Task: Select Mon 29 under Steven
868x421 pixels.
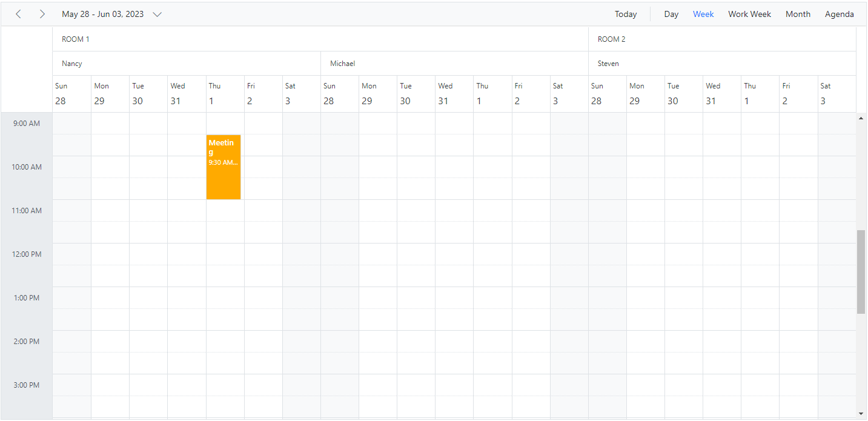Action: point(646,94)
